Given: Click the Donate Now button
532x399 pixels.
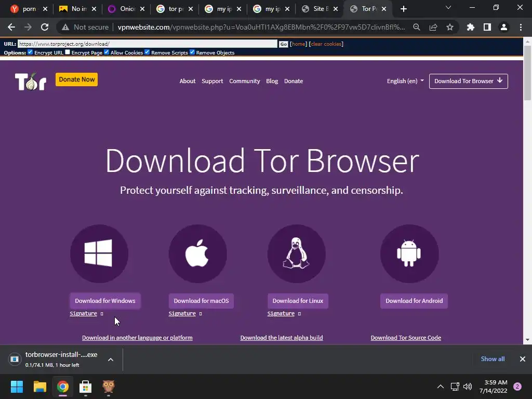Looking at the screenshot, I should click(77, 79).
